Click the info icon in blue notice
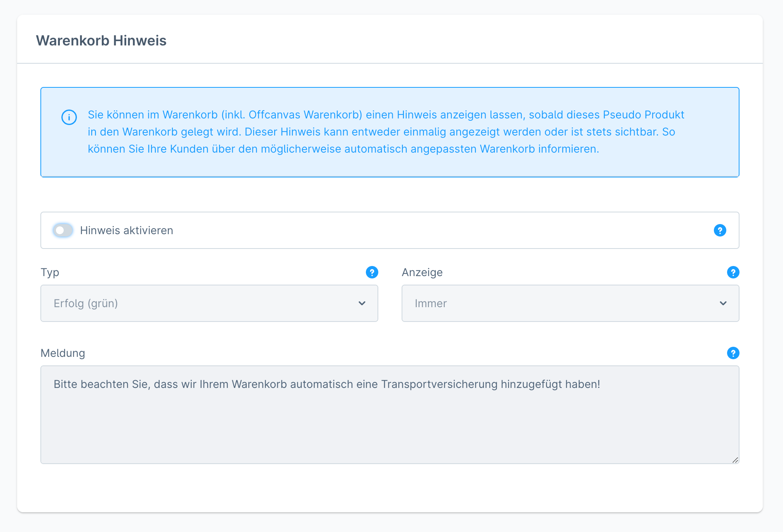 (69, 117)
